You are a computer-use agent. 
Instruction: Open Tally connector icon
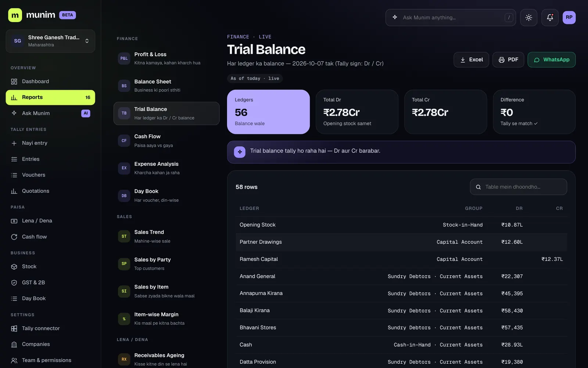click(x=14, y=328)
